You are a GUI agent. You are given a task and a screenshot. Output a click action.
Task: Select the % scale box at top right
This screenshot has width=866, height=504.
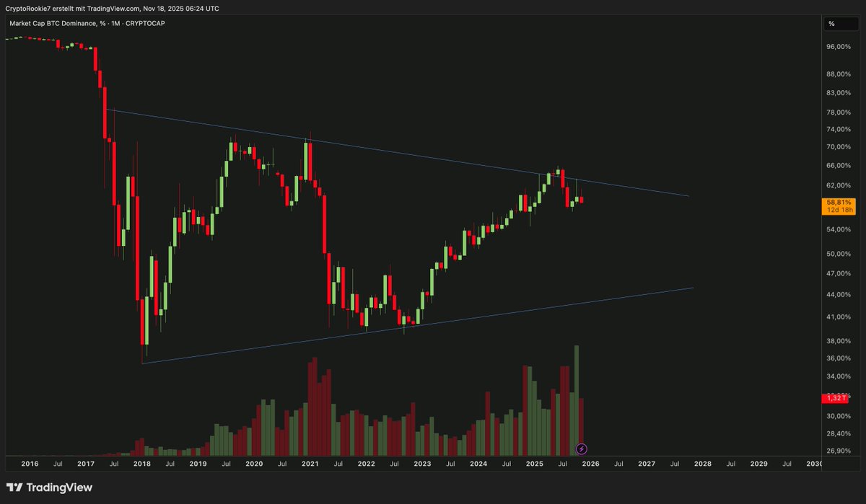841,24
